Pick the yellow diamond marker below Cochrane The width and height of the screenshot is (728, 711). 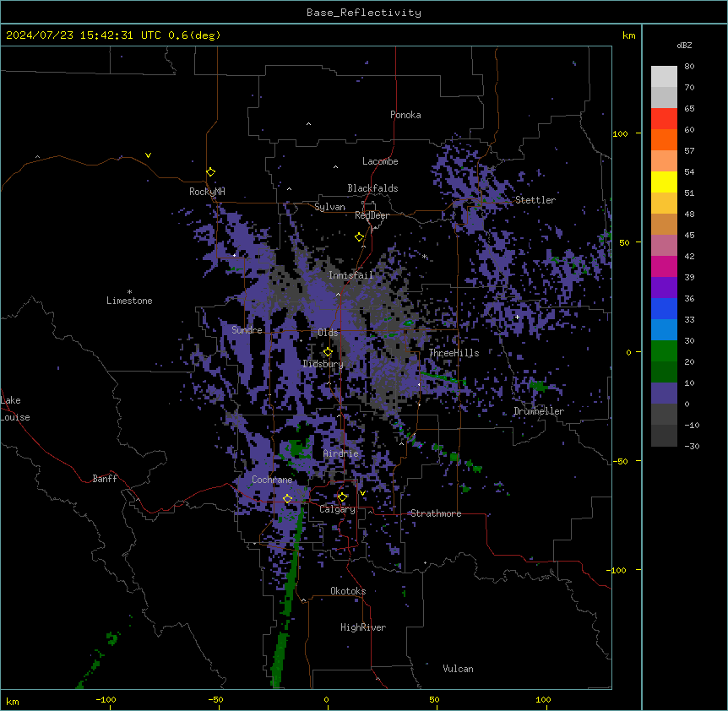coord(287,499)
